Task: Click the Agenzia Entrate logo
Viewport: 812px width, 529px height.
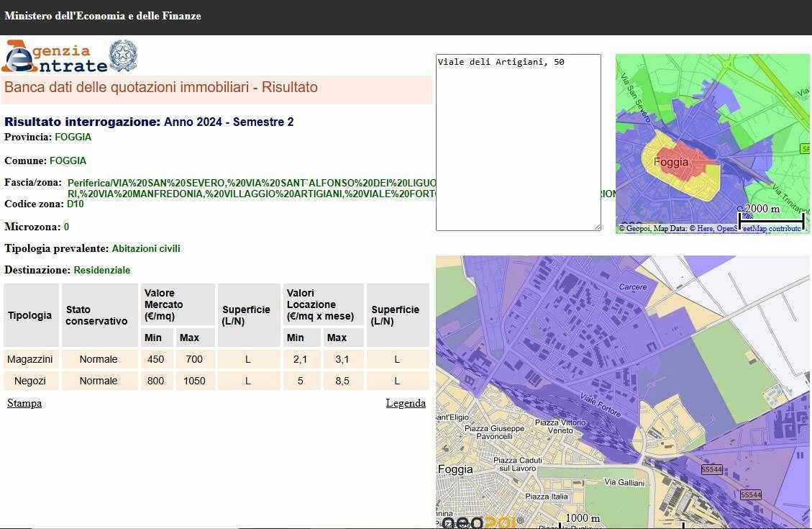Action: click(54, 57)
